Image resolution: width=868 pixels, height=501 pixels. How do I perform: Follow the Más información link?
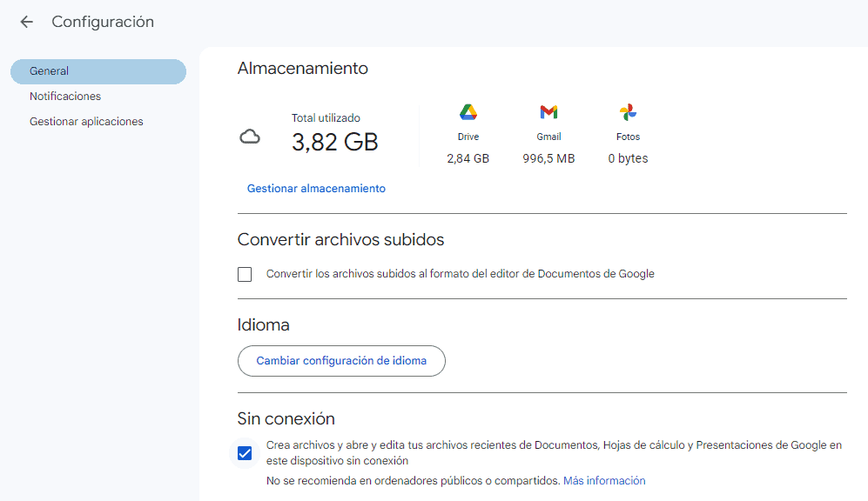(x=604, y=480)
